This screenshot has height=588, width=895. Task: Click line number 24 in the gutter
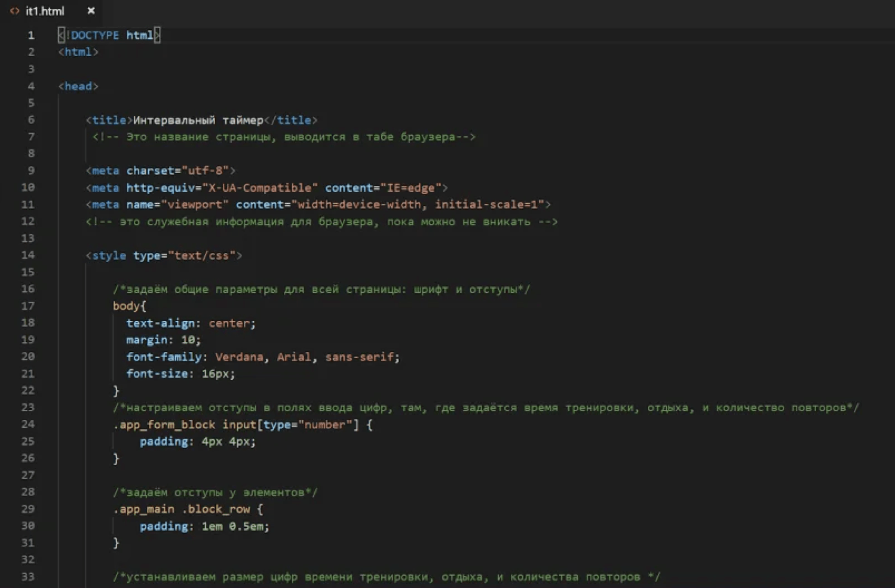point(28,425)
